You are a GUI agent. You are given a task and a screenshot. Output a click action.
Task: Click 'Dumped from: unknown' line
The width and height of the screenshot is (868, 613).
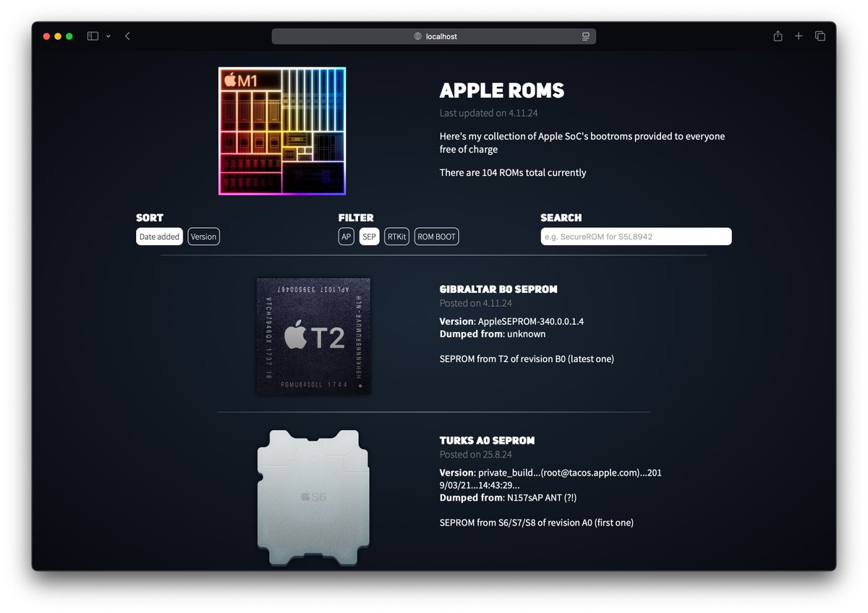point(493,334)
